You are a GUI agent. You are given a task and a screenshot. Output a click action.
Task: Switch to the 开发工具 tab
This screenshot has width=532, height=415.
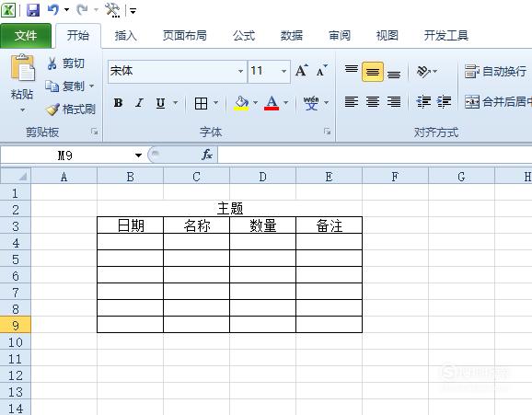tap(445, 35)
